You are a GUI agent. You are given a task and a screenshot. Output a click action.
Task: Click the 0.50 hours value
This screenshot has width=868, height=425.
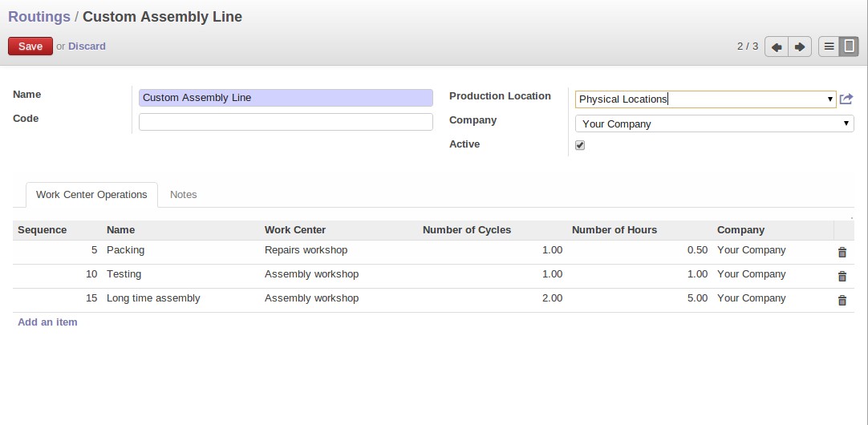point(697,250)
